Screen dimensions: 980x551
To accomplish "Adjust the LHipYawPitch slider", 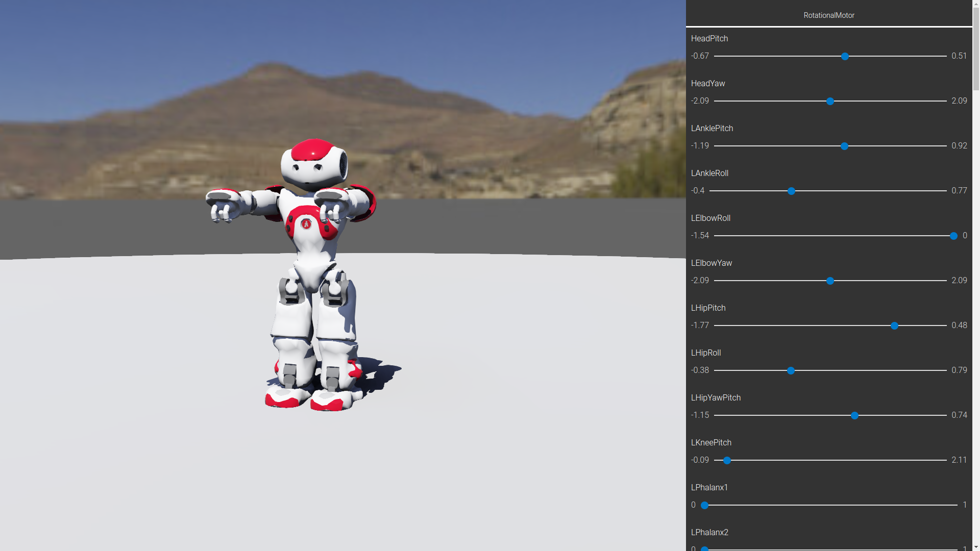I will pos(855,416).
